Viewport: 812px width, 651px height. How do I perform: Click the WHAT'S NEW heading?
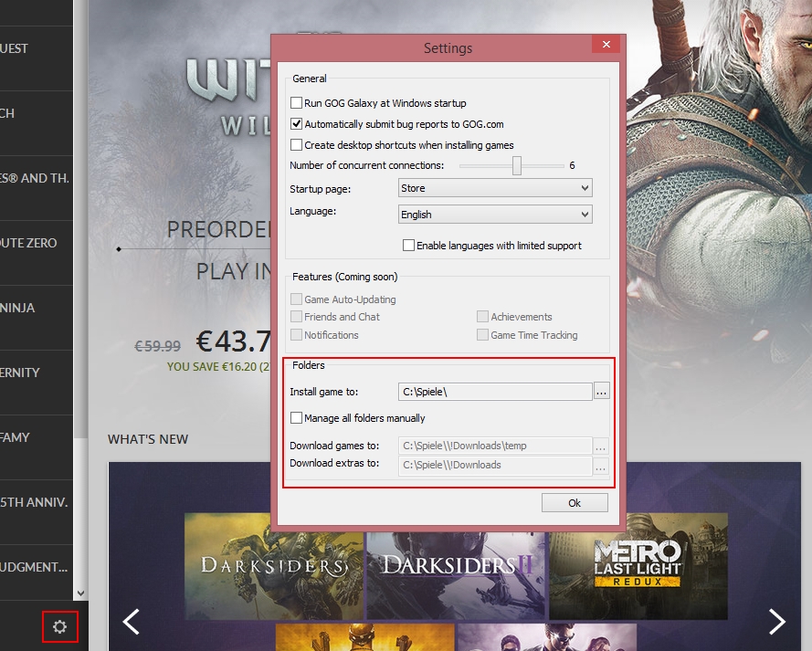(x=148, y=439)
